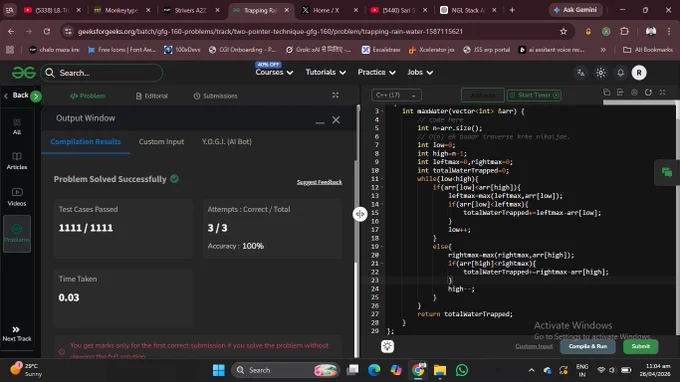
Task: Click the export code icon in editor toolbar
Action: click(620, 92)
